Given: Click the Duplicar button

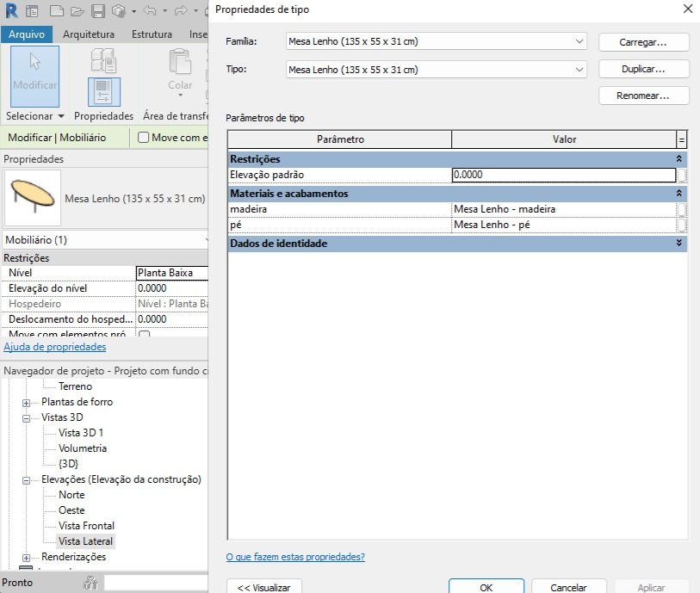Looking at the screenshot, I should pyautogui.click(x=643, y=69).
